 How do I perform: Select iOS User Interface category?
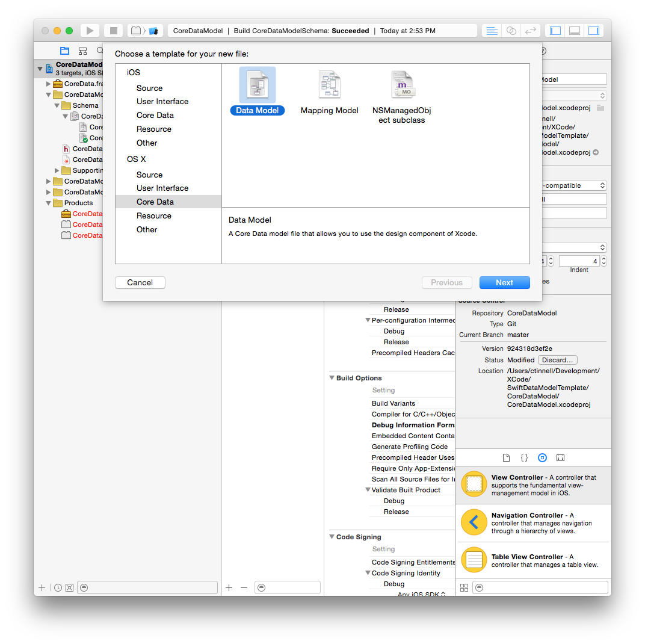[162, 101]
